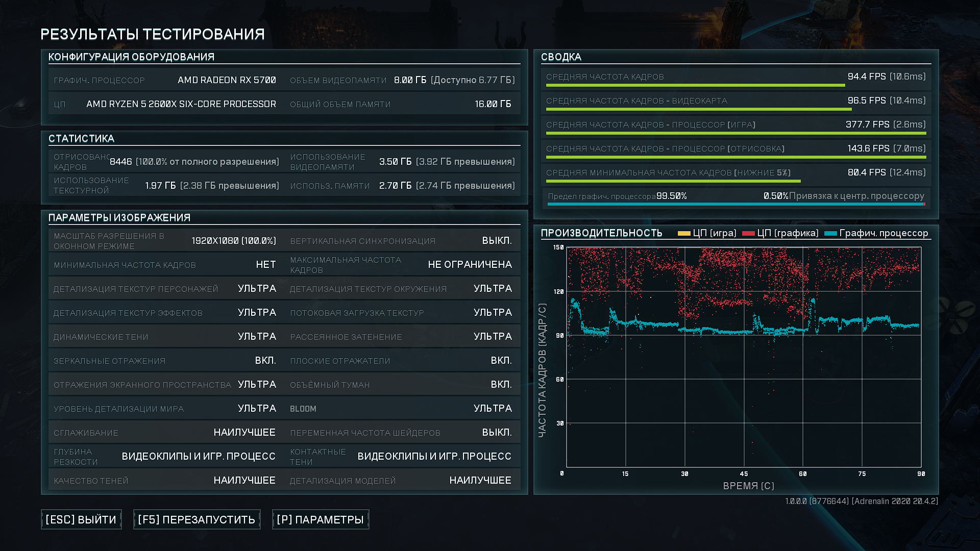Click the ВЕРТИКАЛЬНАЯ СИНХРОНИЗАЦИЯ ВЫКЛ. value
Viewport: 980px width, 551px height.
pyautogui.click(x=497, y=241)
